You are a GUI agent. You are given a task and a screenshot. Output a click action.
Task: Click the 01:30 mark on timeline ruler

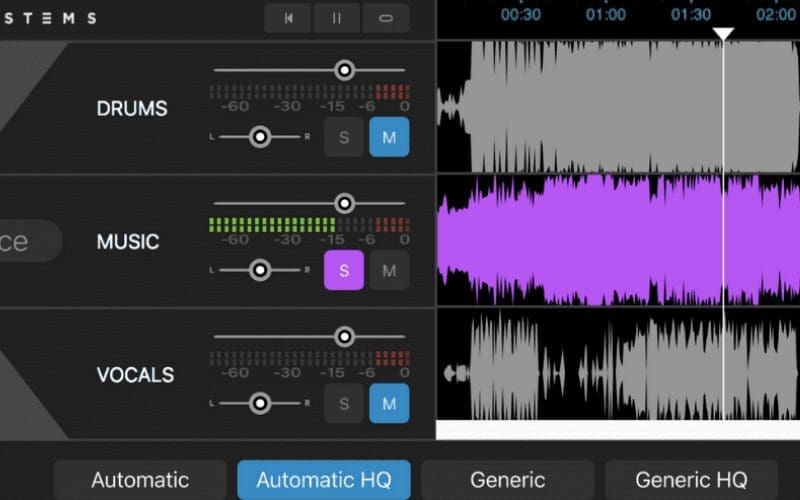point(691,14)
